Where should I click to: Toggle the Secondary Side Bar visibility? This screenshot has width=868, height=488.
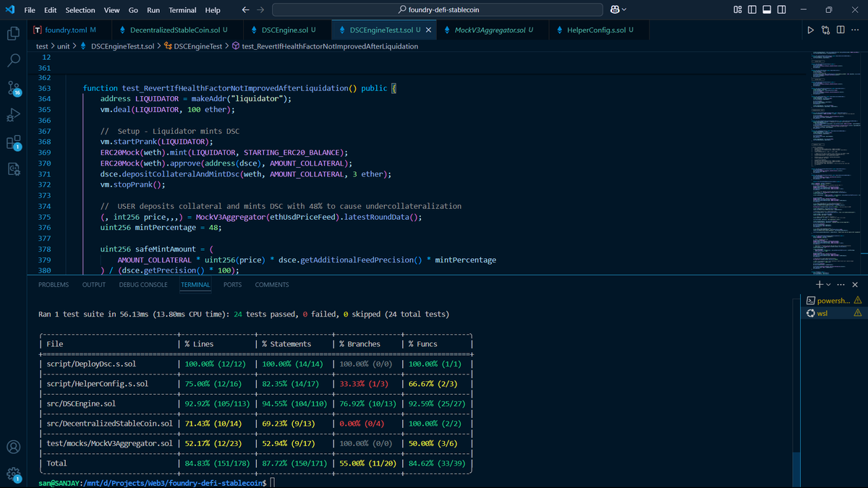point(782,10)
